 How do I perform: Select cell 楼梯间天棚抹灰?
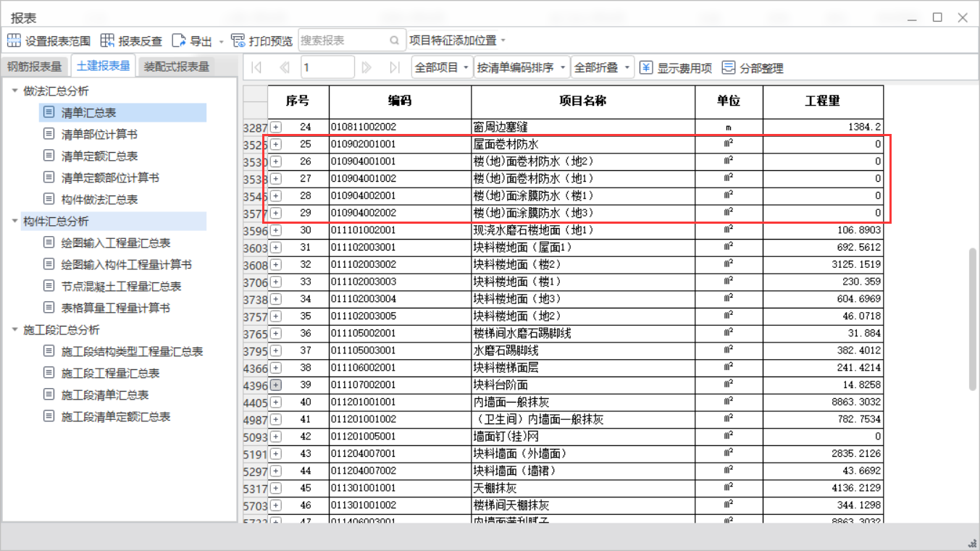click(583, 505)
